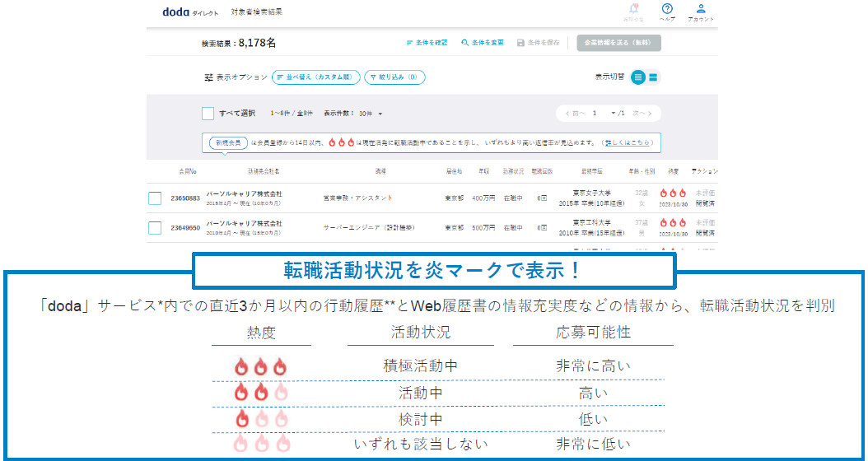
Task: Click 条件を確認 link
Action: pos(427,43)
